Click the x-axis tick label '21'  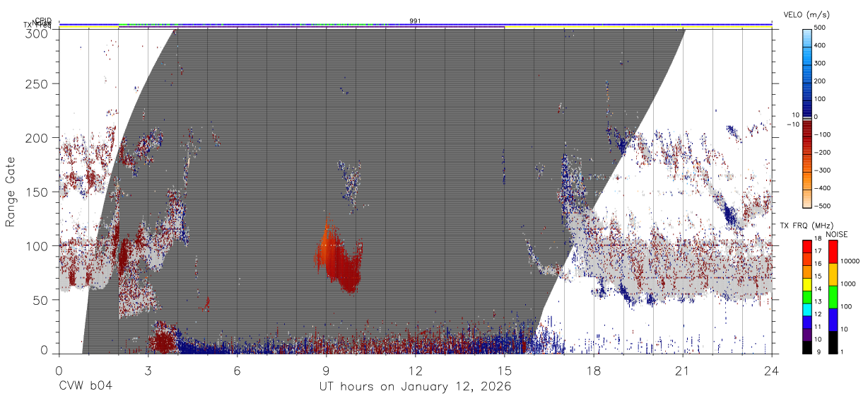point(682,371)
